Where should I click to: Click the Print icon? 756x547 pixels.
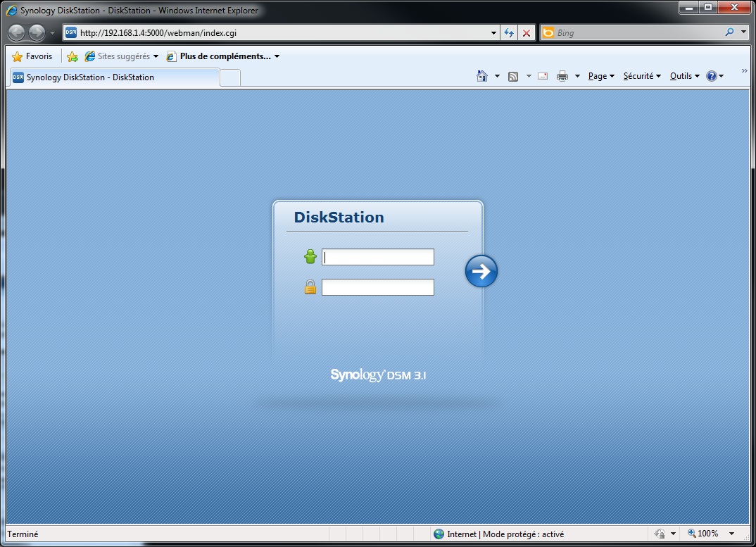(562, 76)
